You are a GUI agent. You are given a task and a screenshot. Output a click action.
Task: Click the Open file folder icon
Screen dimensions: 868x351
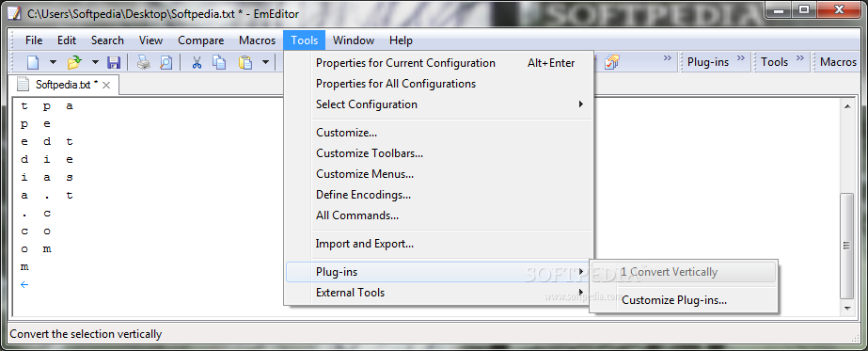[74, 62]
